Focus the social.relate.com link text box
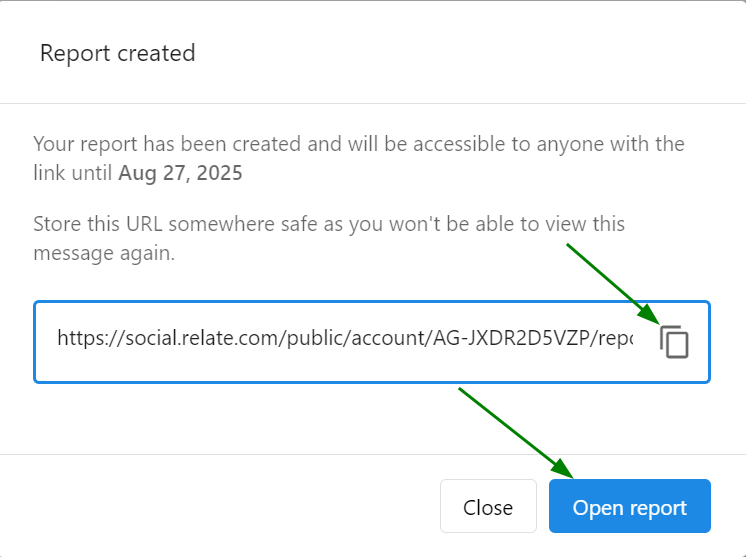The height and width of the screenshot is (557, 746). tap(372, 342)
